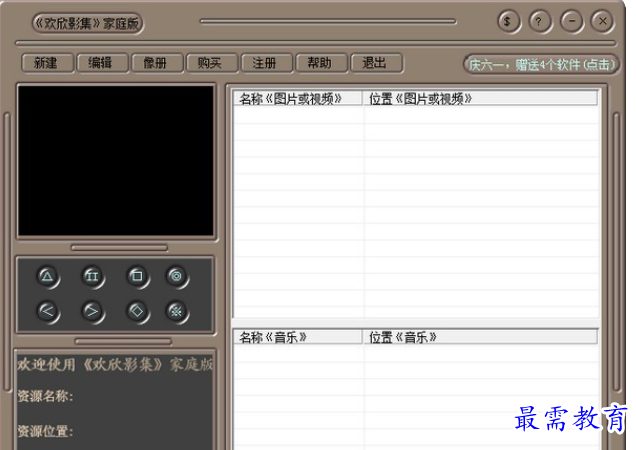The width and height of the screenshot is (636, 450).
Task: Click the 购买 (Buy) menu button
Action: (x=211, y=63)
